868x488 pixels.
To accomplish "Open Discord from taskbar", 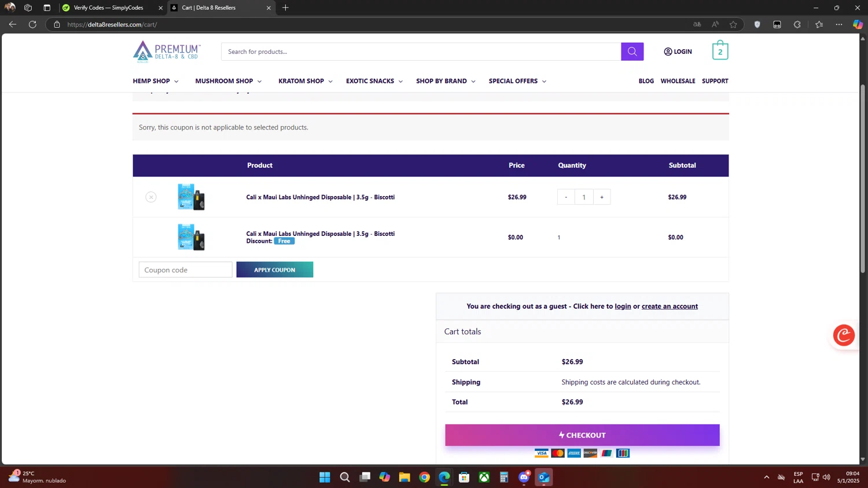I will pyautogui.click(x=524, y=477).
